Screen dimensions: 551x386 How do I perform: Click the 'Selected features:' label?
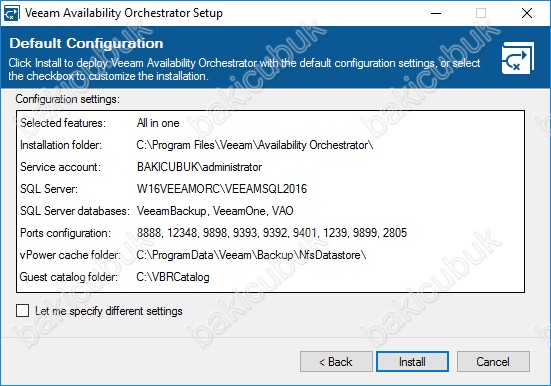point(63,123)
